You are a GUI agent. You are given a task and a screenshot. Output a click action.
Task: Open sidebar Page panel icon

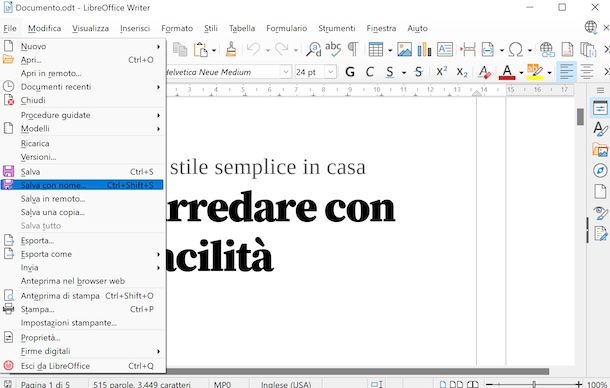click(x=600, y=191)
